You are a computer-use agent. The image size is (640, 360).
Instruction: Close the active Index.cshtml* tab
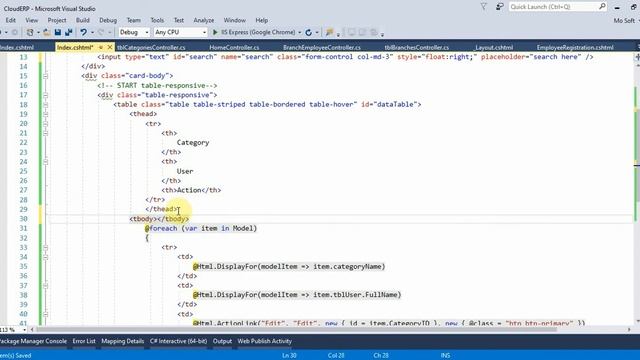[x=109, y=47]
